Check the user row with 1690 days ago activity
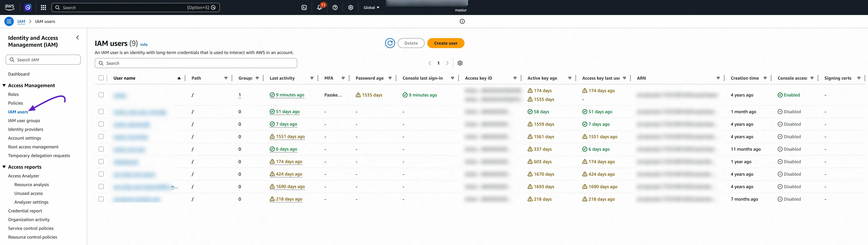Screen dimensions: 868x245 click(x=101, y=186)
